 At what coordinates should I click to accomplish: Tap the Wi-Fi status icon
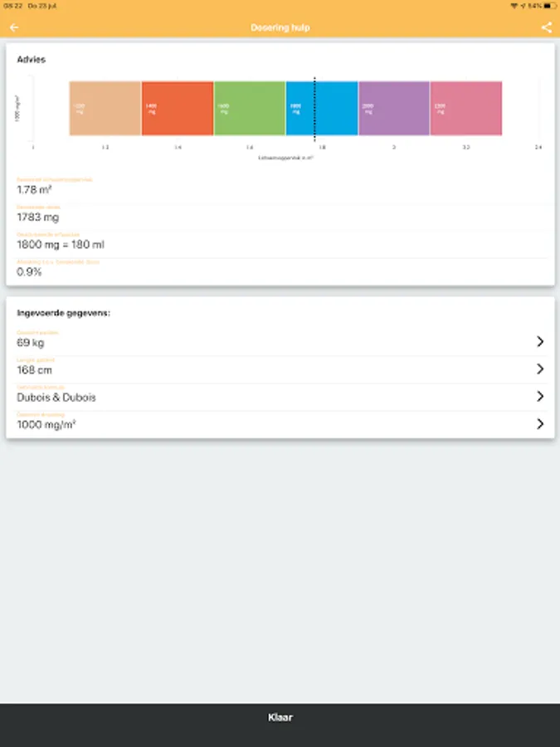[514, 6]
